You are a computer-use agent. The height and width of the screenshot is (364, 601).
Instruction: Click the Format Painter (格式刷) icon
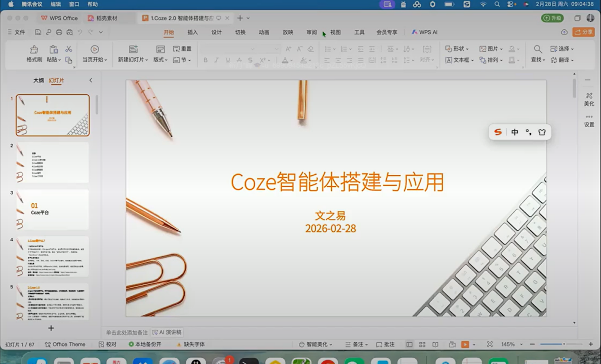pyautogui.click(x=34, y=49)
